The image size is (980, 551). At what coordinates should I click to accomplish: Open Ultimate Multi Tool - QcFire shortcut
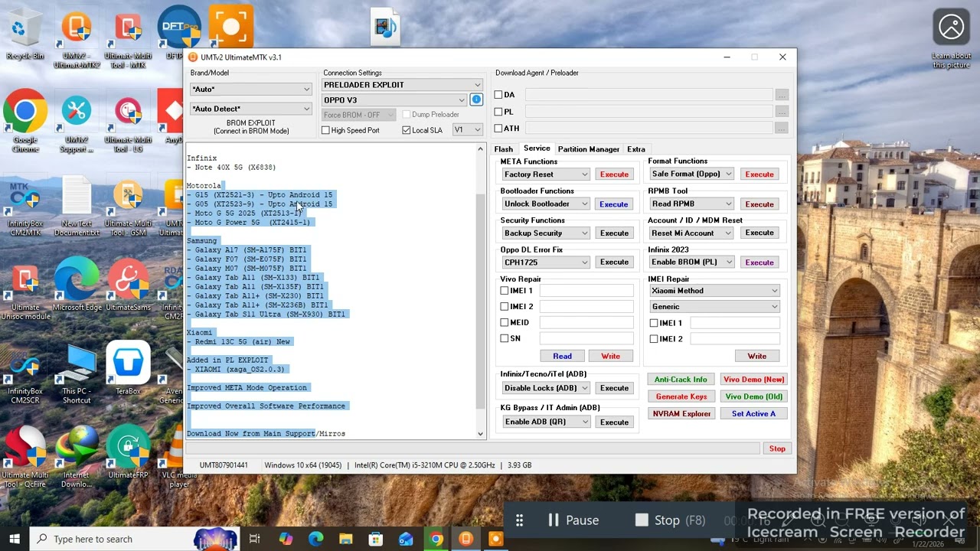[24, 457]
